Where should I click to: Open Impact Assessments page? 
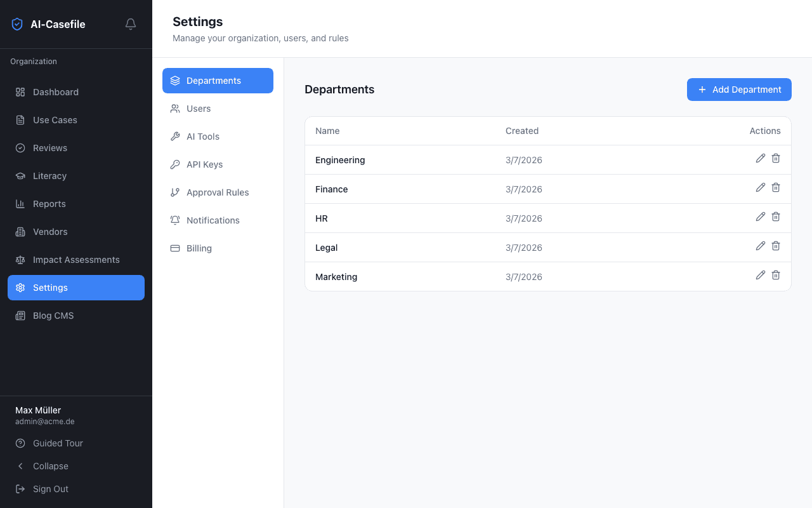[x=75, y=260]
